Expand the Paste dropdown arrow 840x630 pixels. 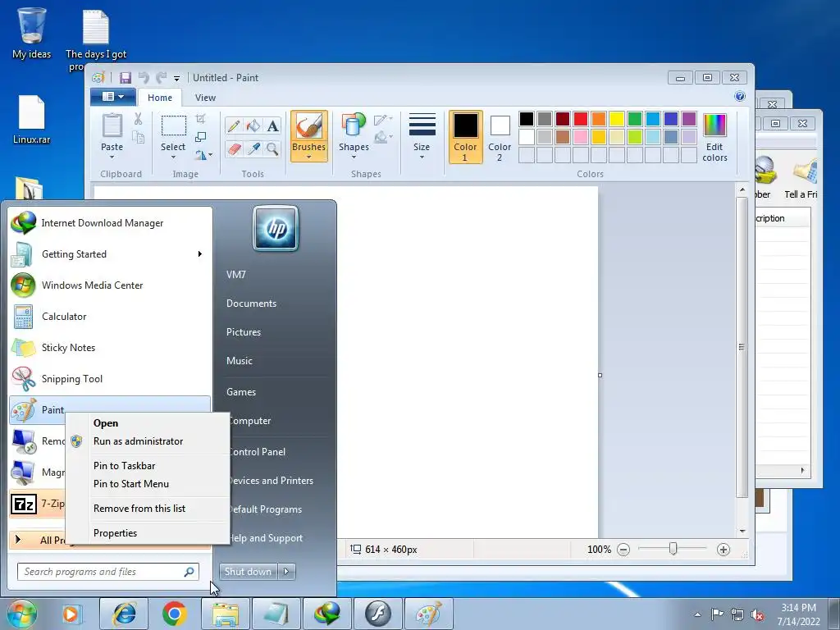tap(112, 157)
